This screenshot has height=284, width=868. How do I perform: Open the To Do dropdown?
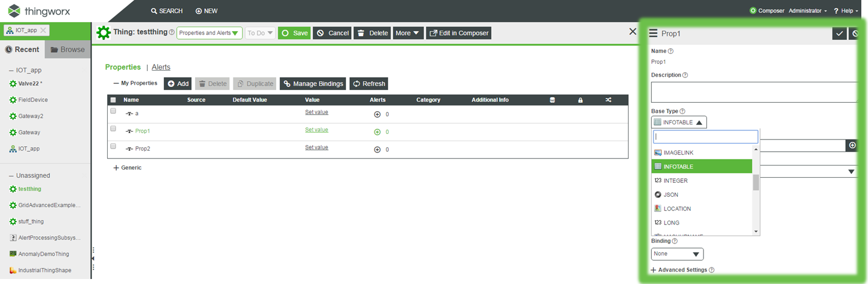261,33
